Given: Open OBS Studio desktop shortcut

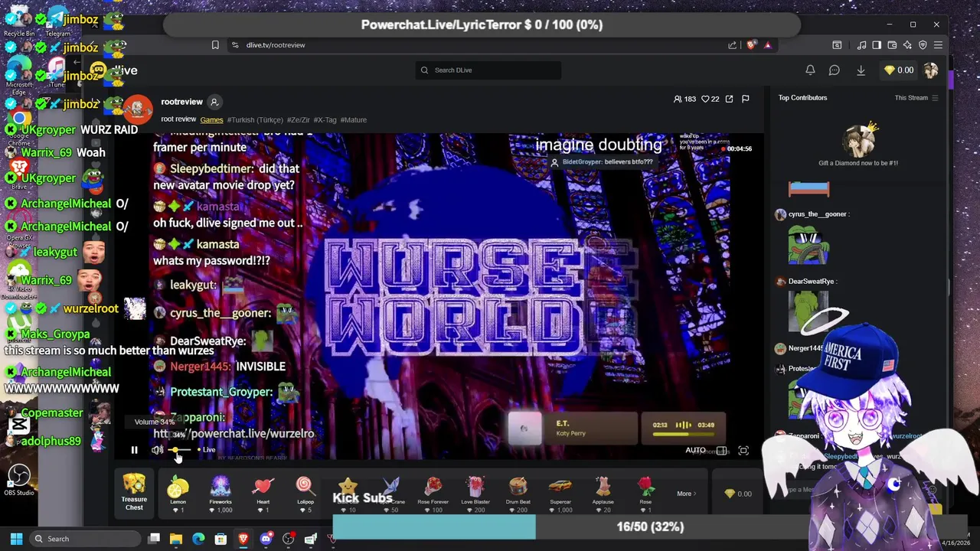Looking at the screenshot, I should [19, 481].
